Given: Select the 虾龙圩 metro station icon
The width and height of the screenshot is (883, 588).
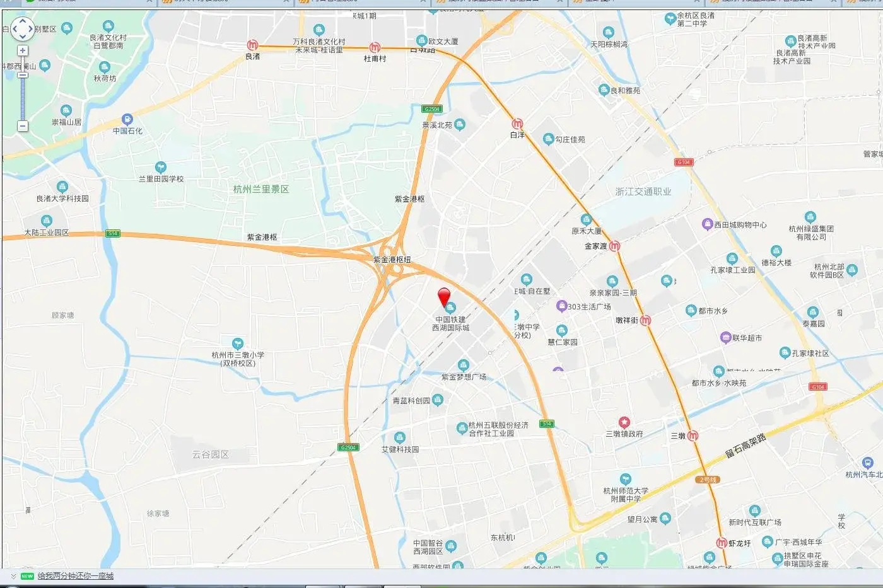Looking at the screenshot, I should click(x=722, y=543).
